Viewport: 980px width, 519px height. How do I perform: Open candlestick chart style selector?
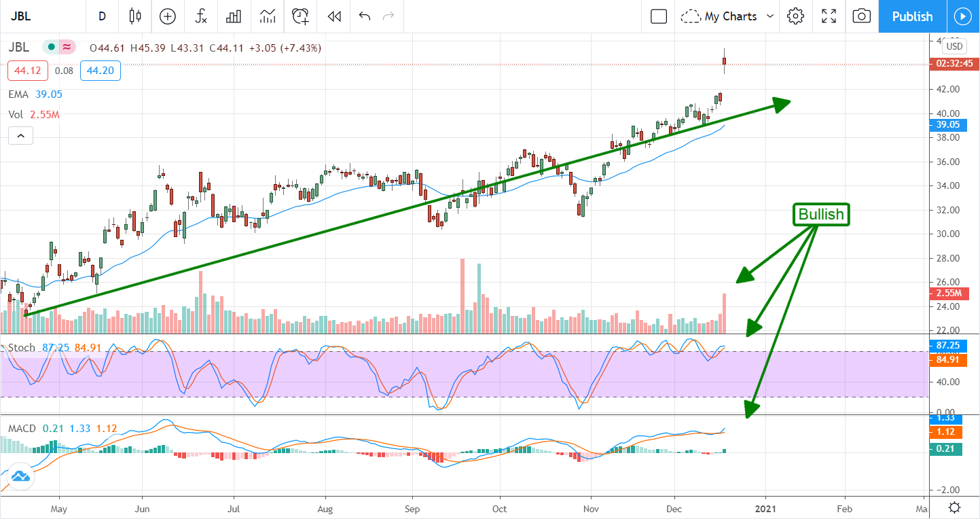tap(134, 16)
